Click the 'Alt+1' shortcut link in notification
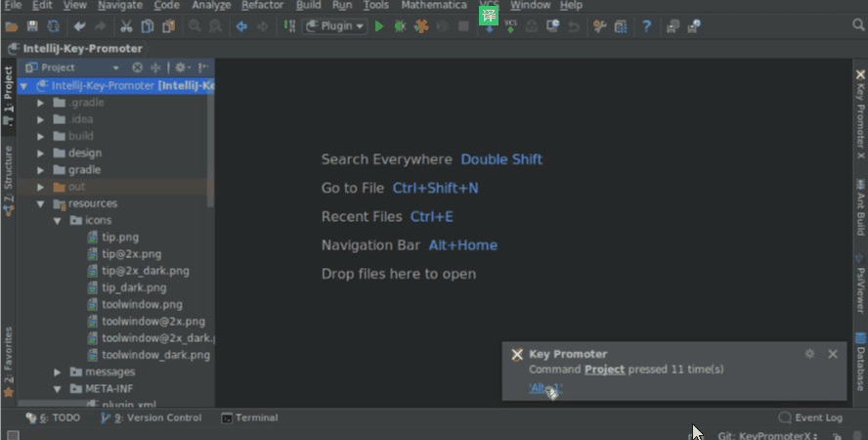The image size is (868, 440). pos(545,388)
